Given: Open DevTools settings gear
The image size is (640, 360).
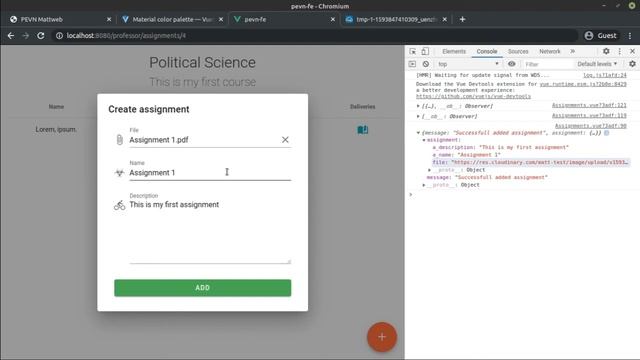Looking at the screenshot, I should point(606,51).
